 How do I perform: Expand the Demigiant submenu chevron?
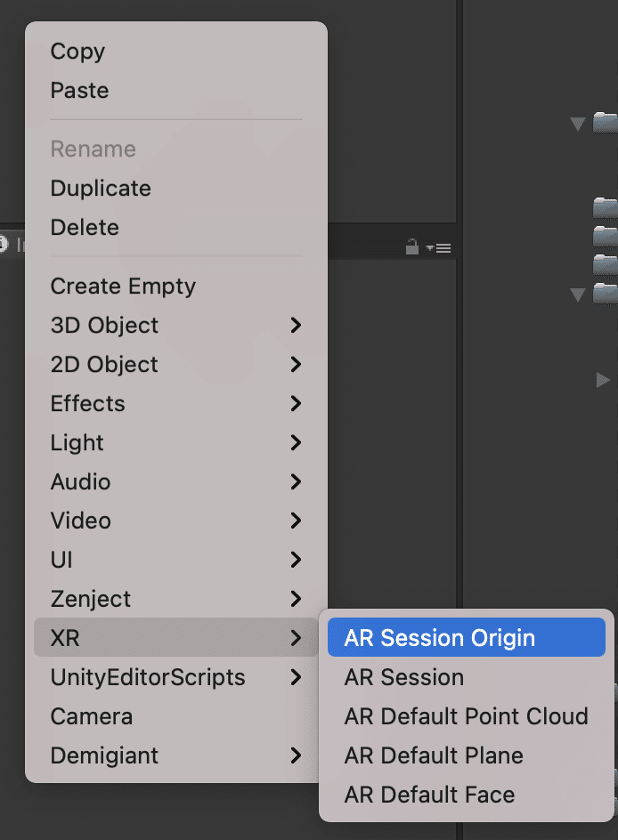tap(296, 756)
